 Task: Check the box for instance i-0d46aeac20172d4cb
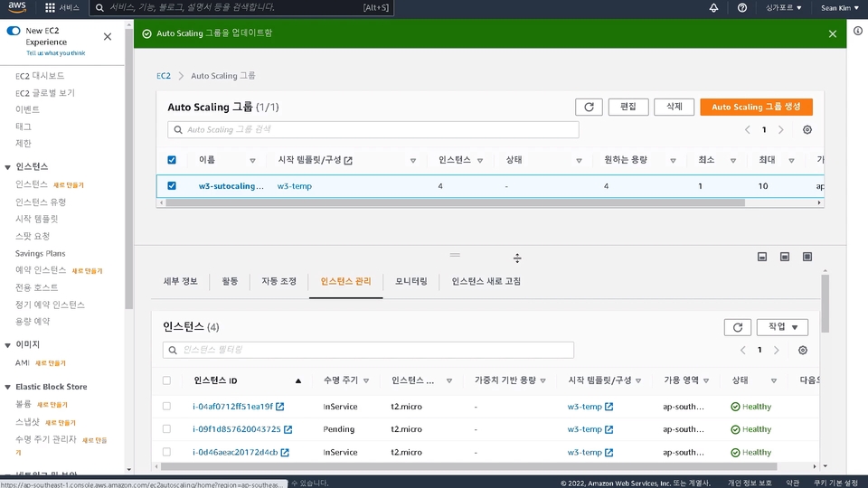(x=166, y=452)
